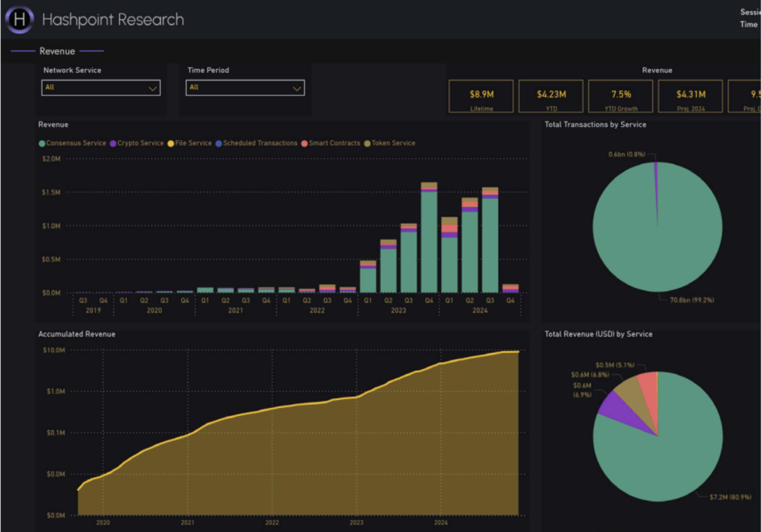Select the Revenue page tab
The image size is (761, 532).
point(57,51)
